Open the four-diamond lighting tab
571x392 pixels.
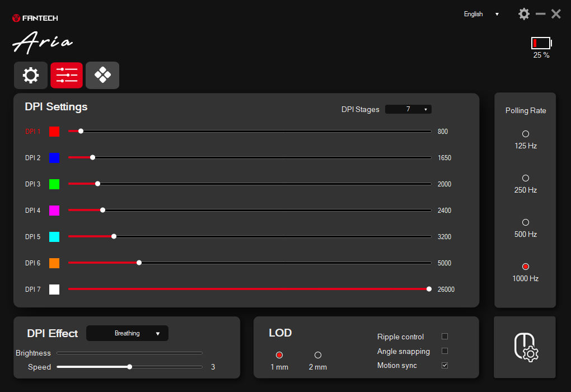102,76
